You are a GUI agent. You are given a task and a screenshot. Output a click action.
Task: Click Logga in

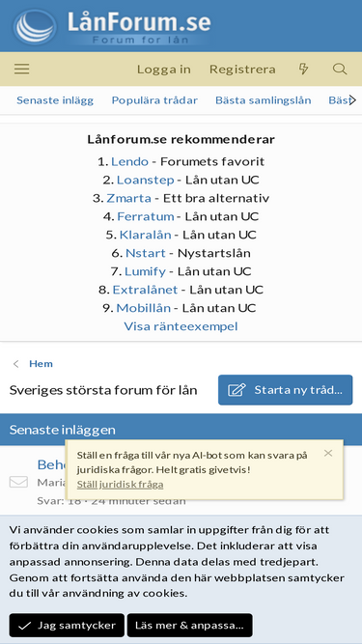pos(164,69)
